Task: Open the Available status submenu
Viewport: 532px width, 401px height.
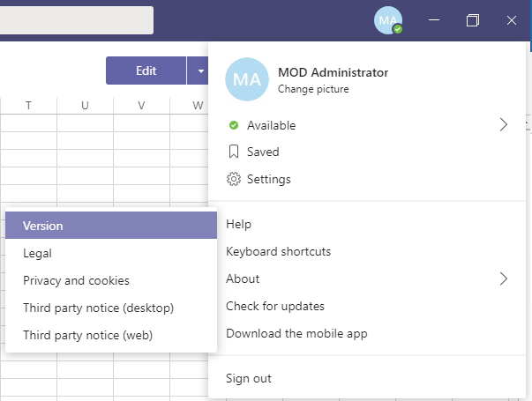Action: (367, 125)
